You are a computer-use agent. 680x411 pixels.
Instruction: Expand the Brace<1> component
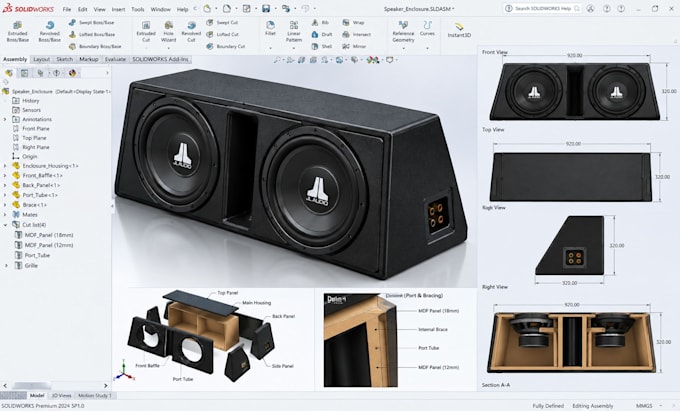5,205
